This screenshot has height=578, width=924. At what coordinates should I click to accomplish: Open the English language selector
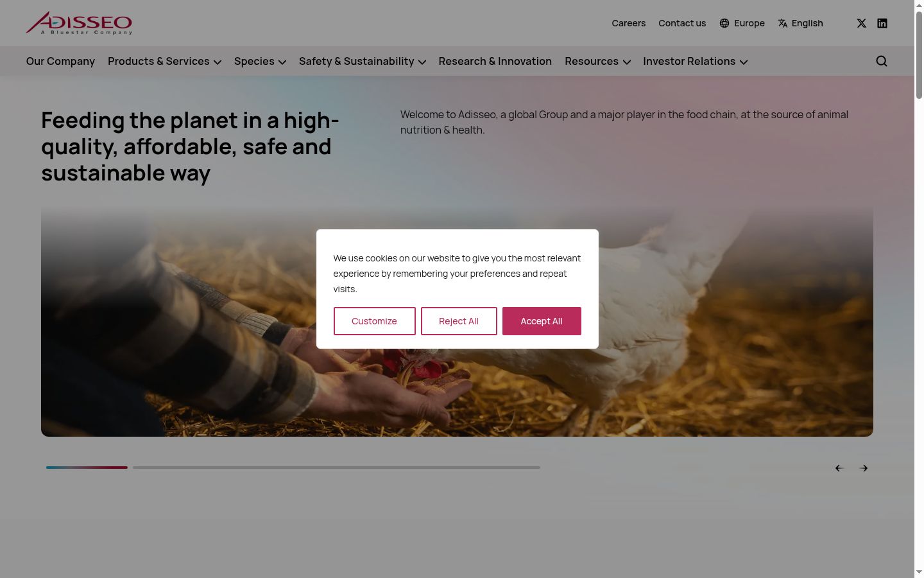click(x=801, y=23)
